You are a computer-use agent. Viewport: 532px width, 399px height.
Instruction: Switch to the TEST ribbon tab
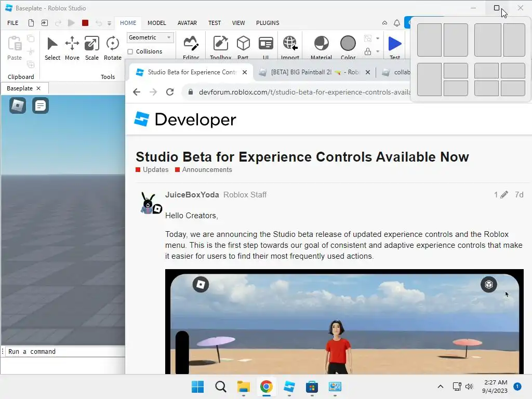tap(215, 23)
